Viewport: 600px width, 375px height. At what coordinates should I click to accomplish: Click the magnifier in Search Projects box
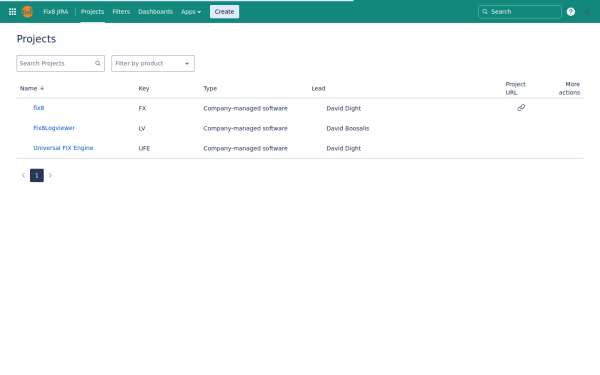(98, 64)
